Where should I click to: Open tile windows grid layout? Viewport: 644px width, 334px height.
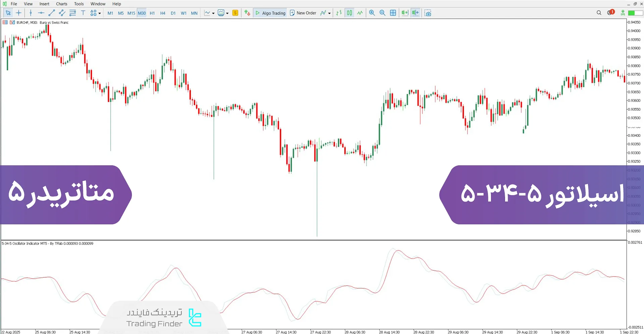click(393, 13)
